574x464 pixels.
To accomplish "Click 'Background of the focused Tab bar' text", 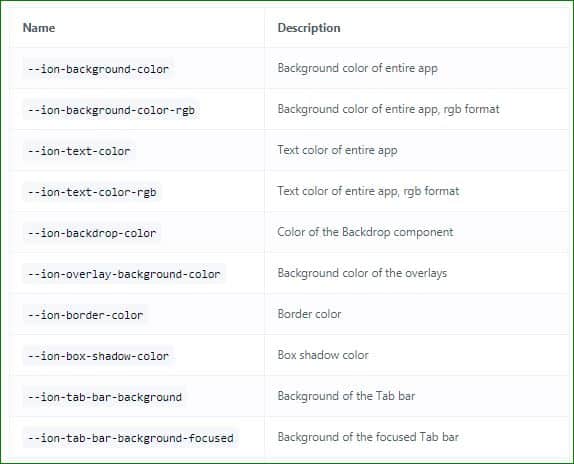I will coord(368,437).
